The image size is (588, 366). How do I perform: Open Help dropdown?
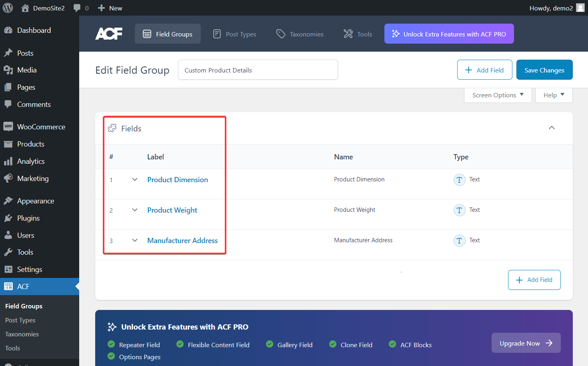coord(554,95)
